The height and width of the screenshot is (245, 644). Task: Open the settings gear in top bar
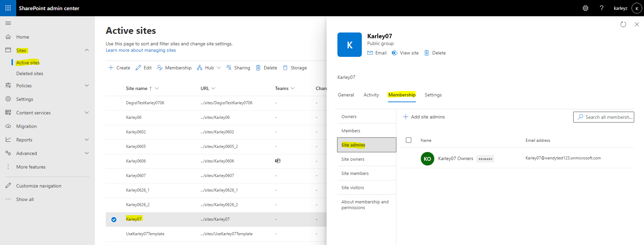585,8
